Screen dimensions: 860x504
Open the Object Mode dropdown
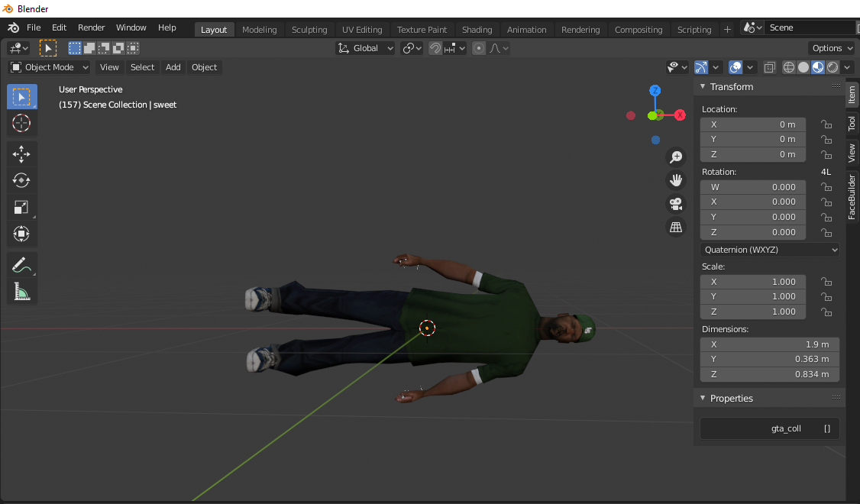tap(50, 67)
